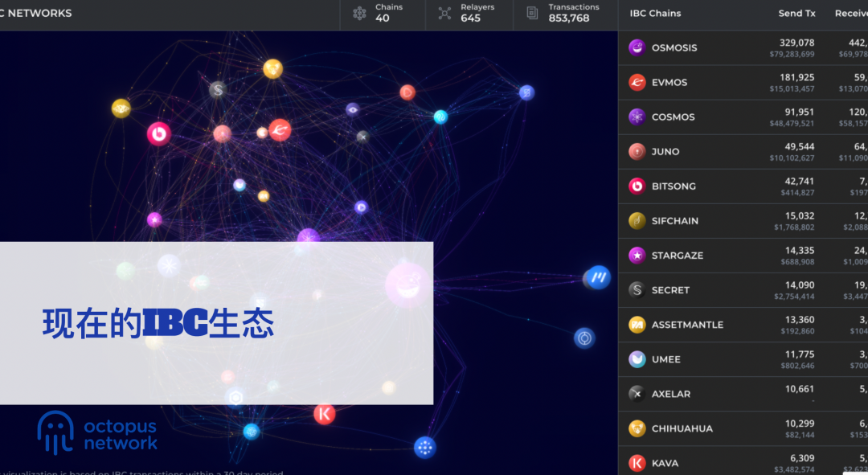The width and height of the screenshot is (868, 475).
Task: Click the Relayers icon in header
Action: tap(444, 13)
